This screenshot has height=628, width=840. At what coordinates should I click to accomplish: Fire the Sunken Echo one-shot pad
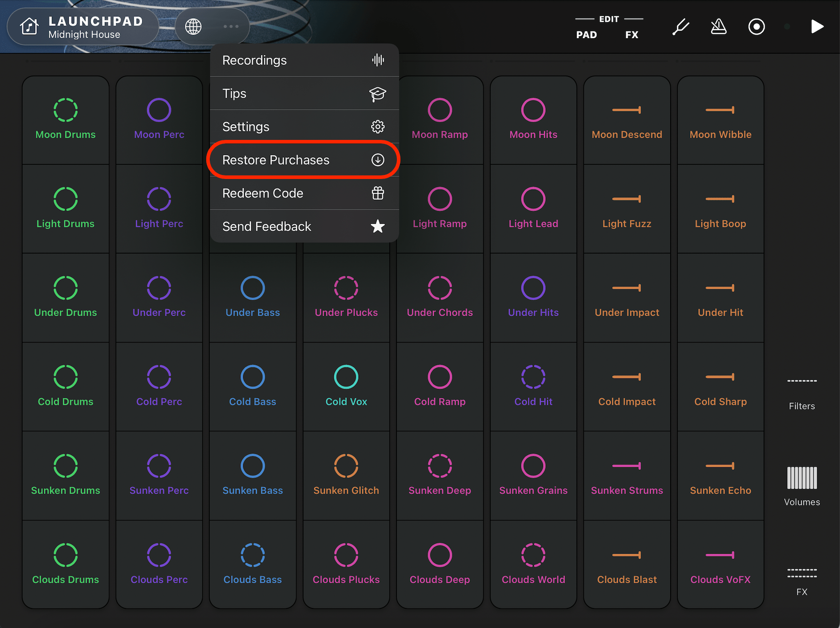click(x=720, y=476)
